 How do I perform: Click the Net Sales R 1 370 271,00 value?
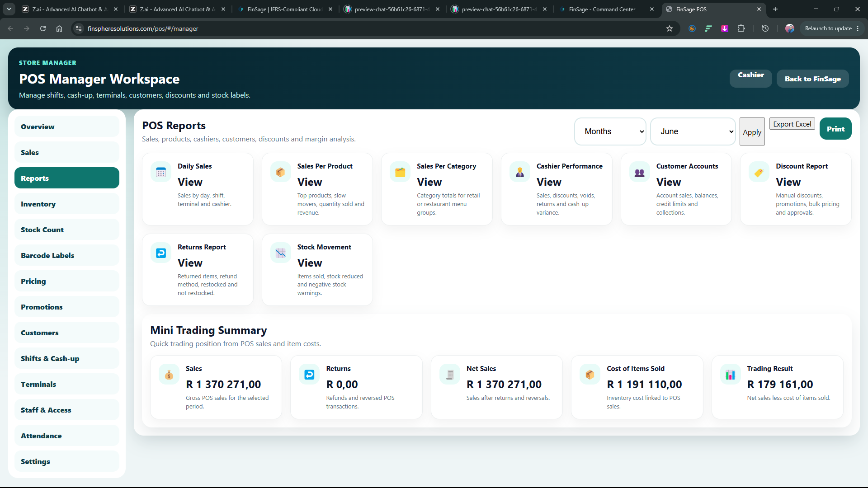[x=504, y=385]
